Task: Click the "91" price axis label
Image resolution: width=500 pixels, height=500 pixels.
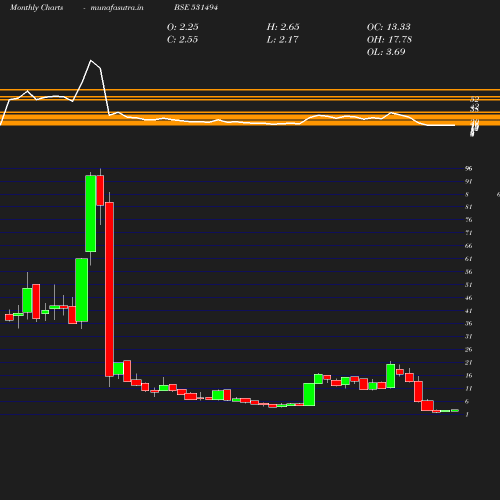Action: click(x=468, y=181)
